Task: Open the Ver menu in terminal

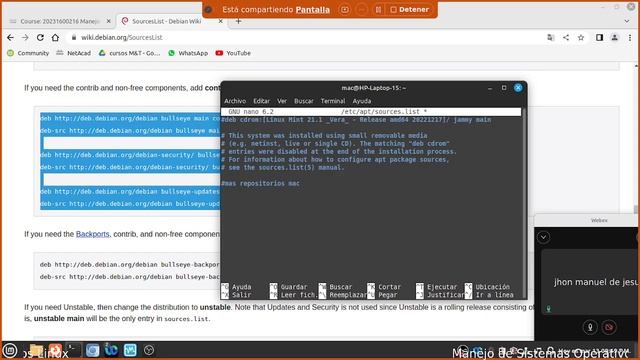Action: [x=282, y=101]
